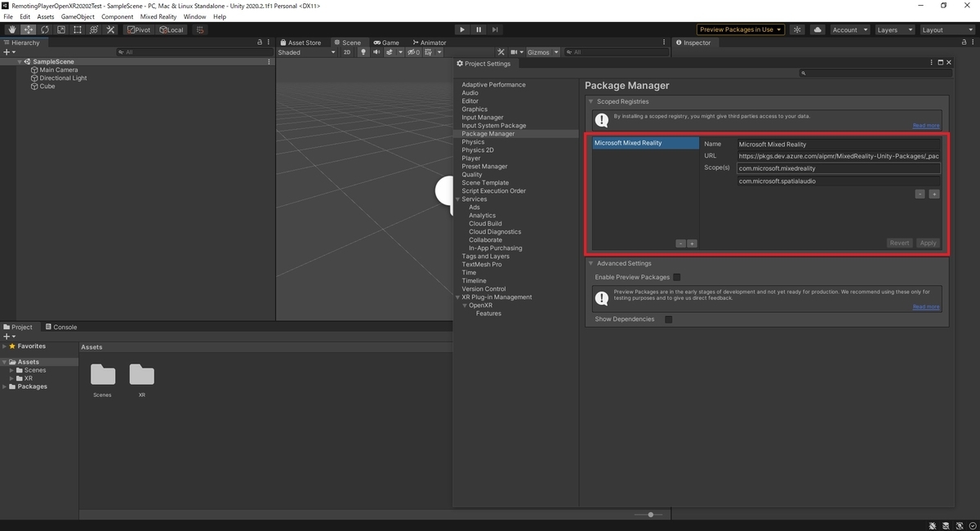Open Preview Packages in Use dropdown
The image size is (980, 531).
(740, 29)
